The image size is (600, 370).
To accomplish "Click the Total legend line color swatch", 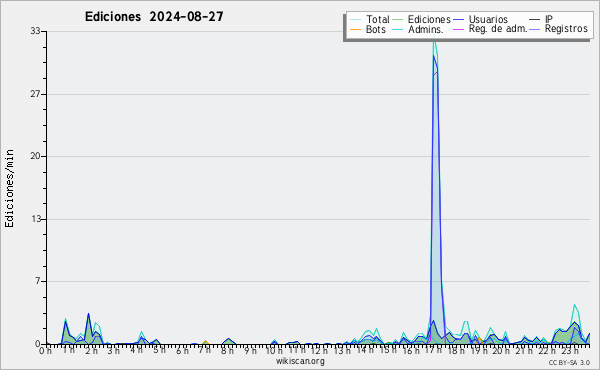I will coord(355,20).
